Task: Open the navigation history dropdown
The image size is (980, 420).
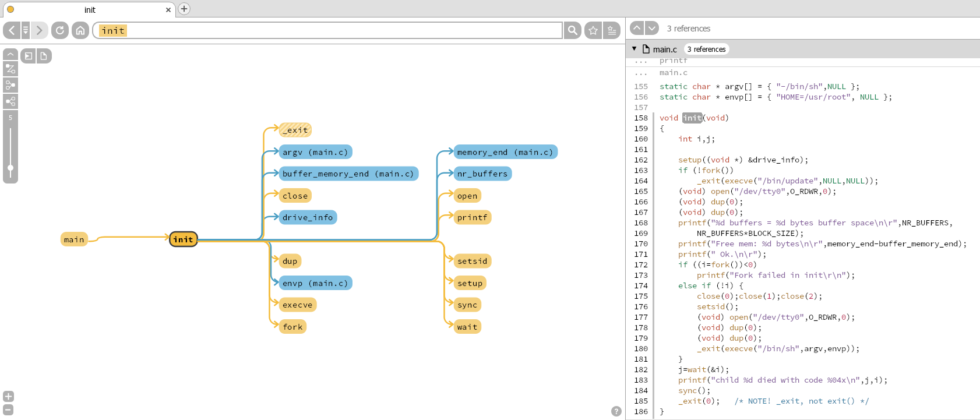Action: click(x=26, y=30)
